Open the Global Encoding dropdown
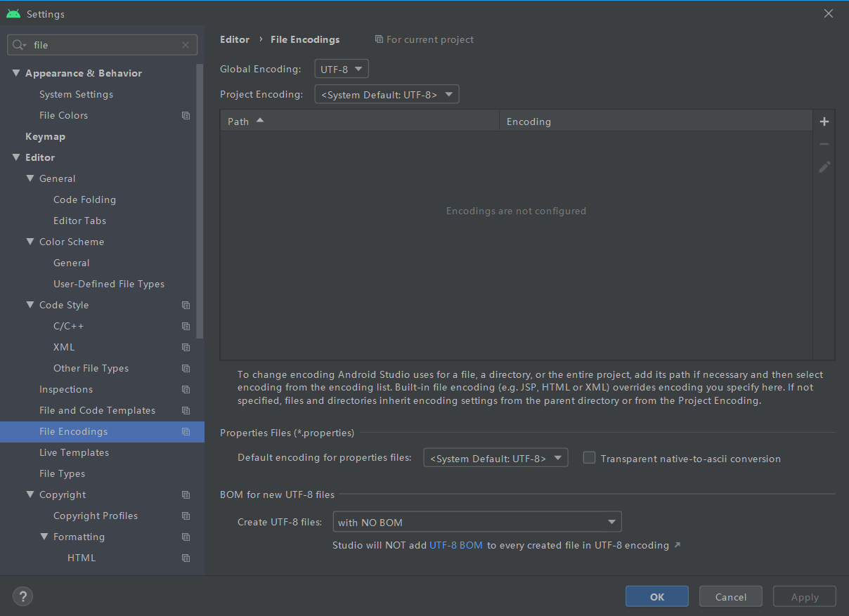Viewport: 849px width, 616px height. tap(342, 69)
